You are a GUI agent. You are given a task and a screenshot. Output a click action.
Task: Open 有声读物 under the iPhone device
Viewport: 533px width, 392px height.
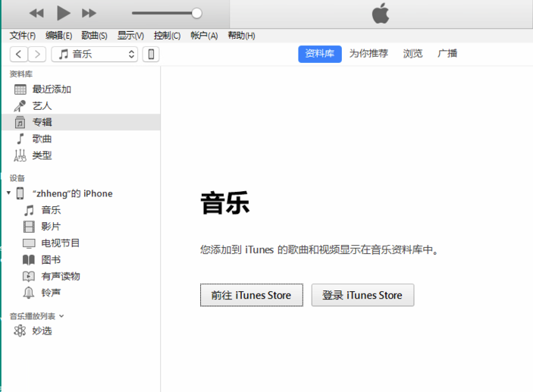click(61, 277)
